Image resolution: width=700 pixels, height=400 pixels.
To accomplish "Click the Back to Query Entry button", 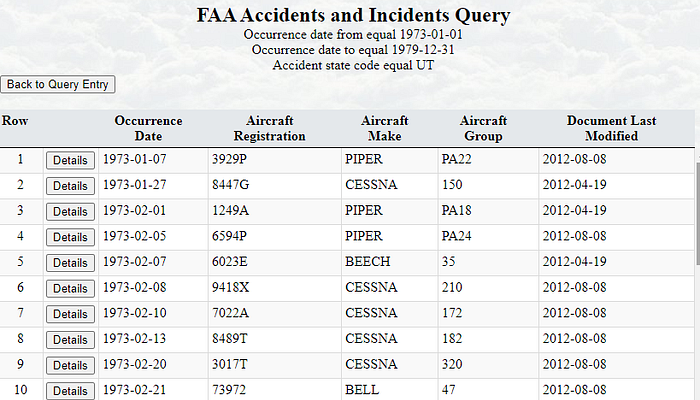I will [x=58, y=85].
